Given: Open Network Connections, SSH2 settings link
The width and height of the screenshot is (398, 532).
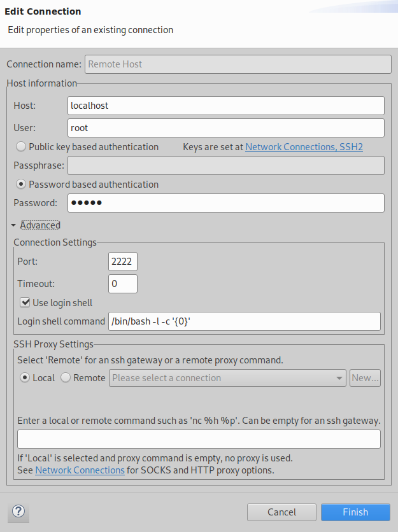Looking at the screenshot, I should pos(304,147).
